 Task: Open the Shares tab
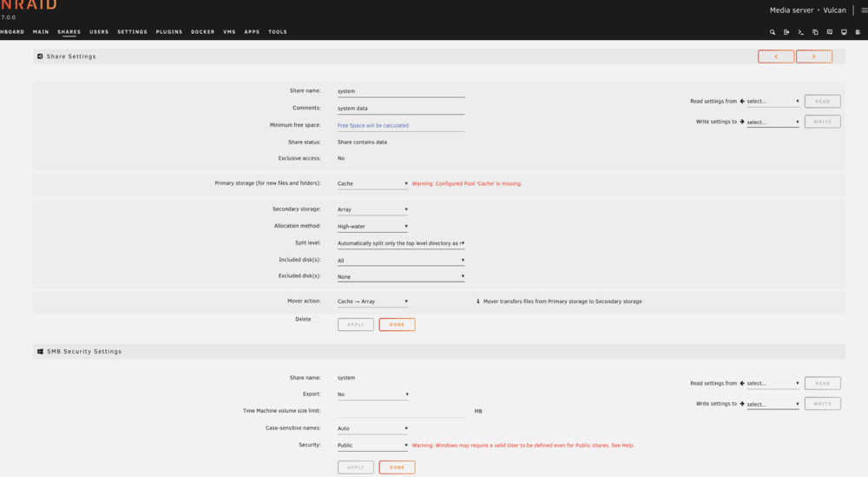69,32
